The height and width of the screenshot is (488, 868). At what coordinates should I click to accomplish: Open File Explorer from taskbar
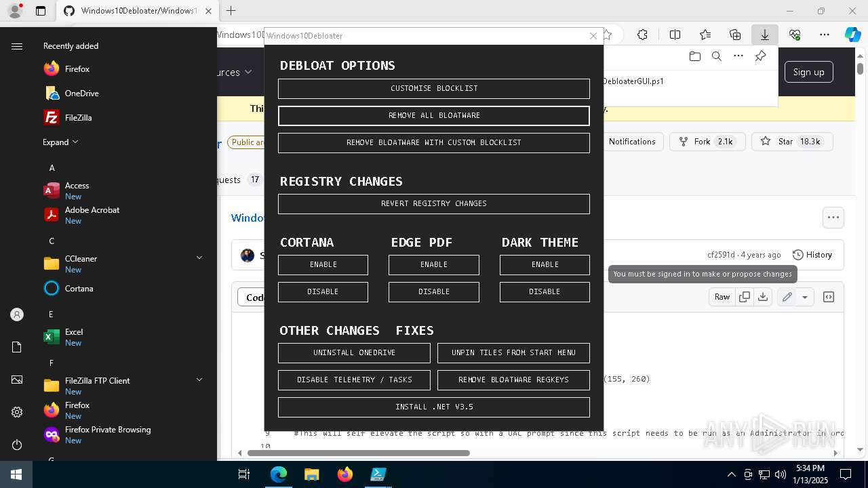311,474
